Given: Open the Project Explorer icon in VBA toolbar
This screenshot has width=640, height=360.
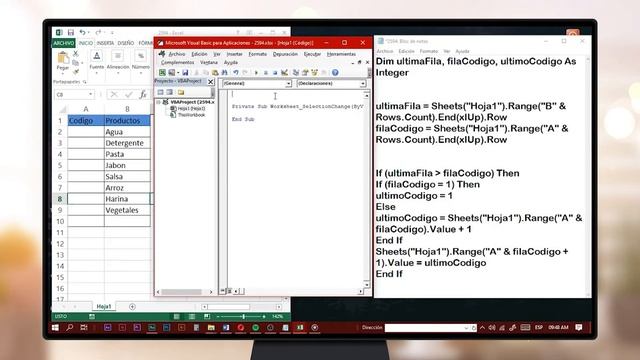Looking at the screenshot, I should (296, 73).
